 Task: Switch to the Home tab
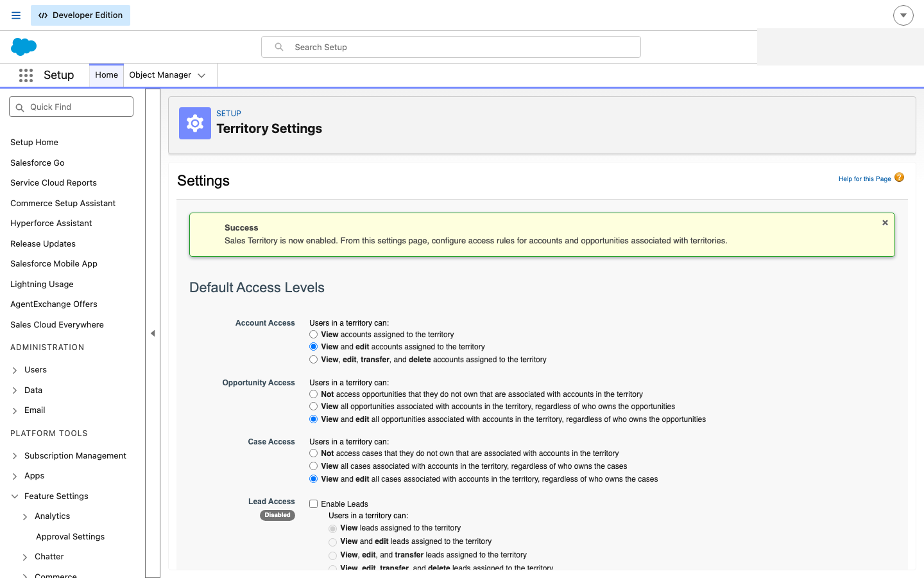click(107, 75)
